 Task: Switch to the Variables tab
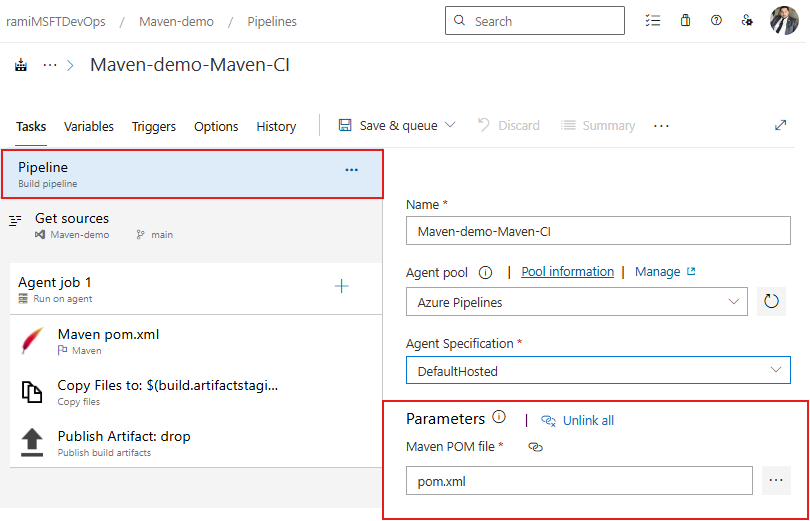tap(89, 127)
